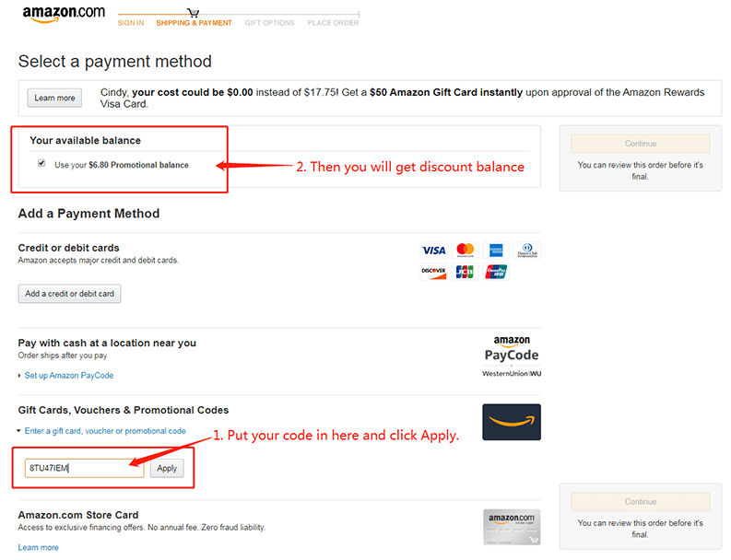Image resolution: width=731 pixels, height=560 pixels.
Task: Collapse Enter a gift card or promotional code
Action: (104, 431)
